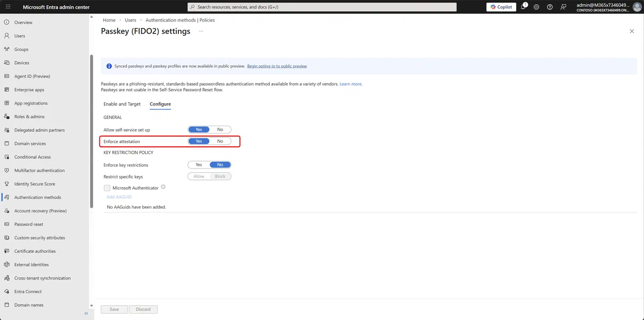Go to Authentication methods | Policies breadcrumb
The height and width of the screenshot is (320, 644).
coord(180,20)
